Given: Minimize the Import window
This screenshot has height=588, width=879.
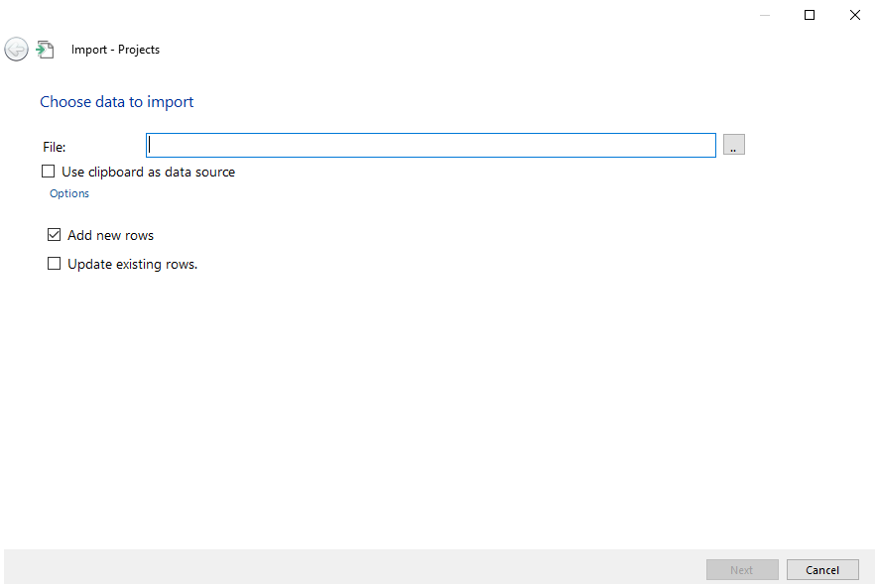Looking at the screenshot, I should point(764,15).
